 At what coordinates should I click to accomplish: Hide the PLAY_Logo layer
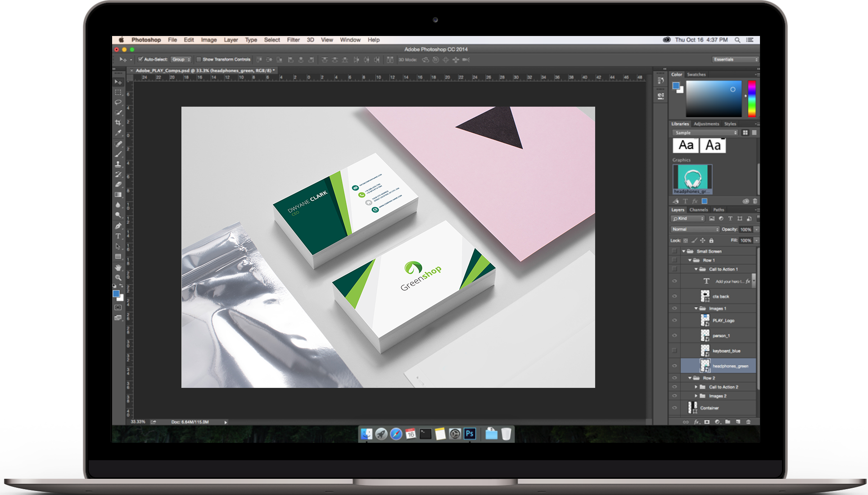674,320
